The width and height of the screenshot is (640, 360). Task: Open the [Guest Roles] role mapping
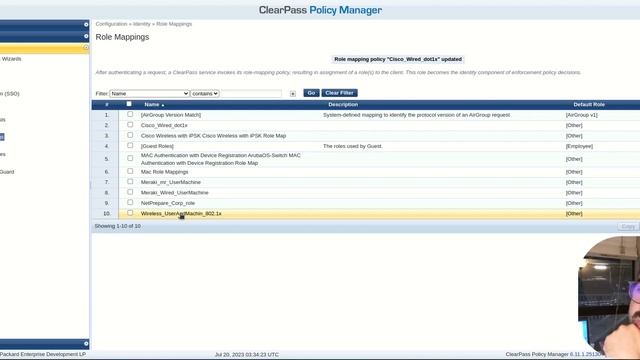coord(157,146)
